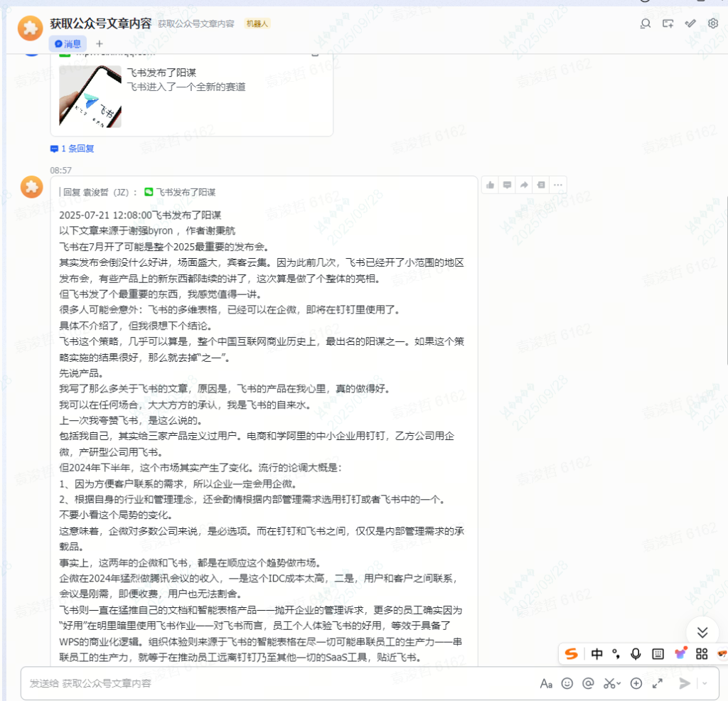Screen dimensions: 728x701
Task: Open the more actions ellipsis on message
Action: (x=559, y=185)
